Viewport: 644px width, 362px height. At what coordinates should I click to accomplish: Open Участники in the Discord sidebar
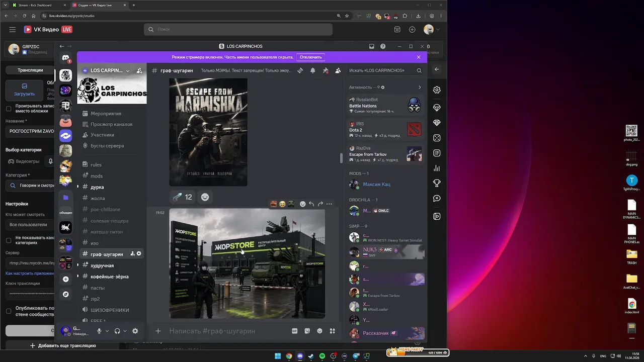coord(102,135)
